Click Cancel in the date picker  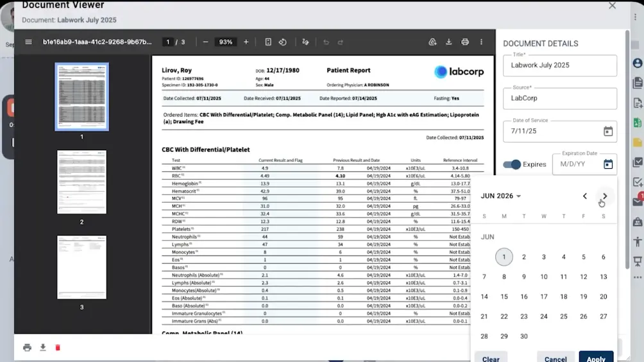point(555,359)
